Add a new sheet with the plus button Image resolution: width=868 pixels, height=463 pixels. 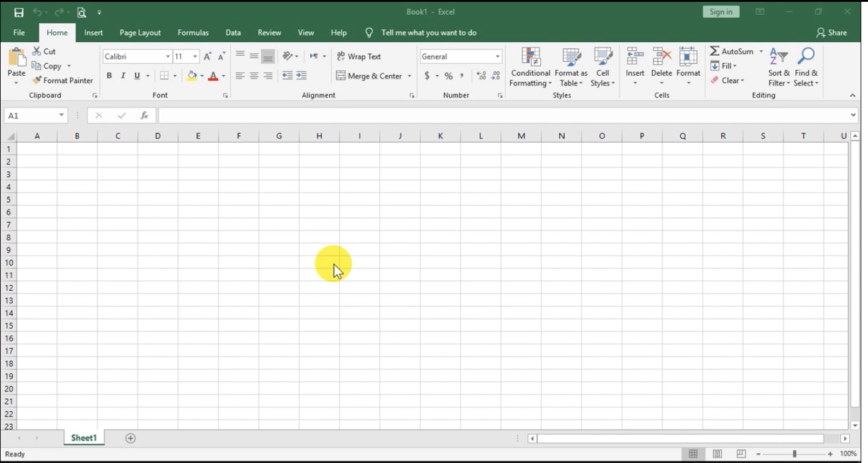point(130,438)
